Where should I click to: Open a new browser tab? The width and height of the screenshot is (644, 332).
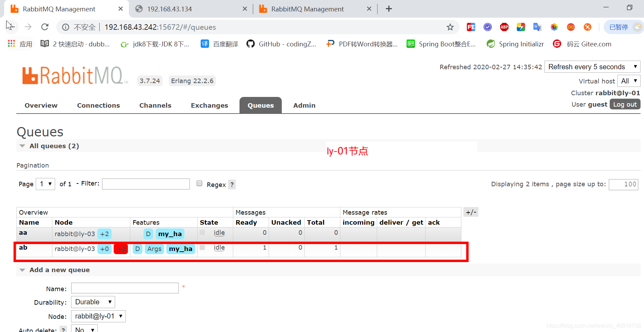pos(389,9)
